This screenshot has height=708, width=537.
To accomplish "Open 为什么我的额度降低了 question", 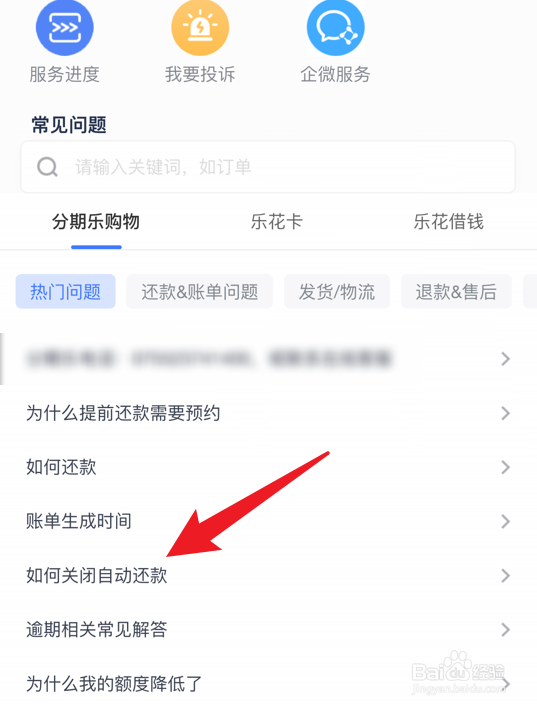I will click(268, 684).
